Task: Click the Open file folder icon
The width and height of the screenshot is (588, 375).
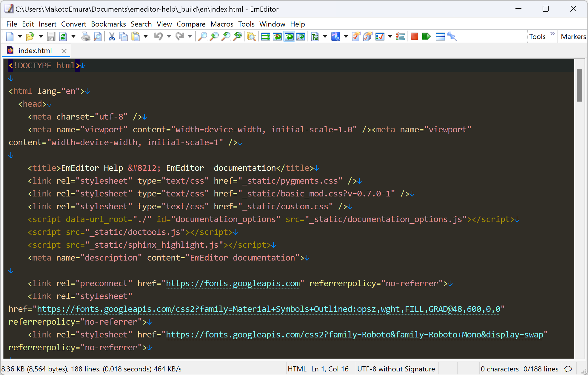Action: click(30, 37)
